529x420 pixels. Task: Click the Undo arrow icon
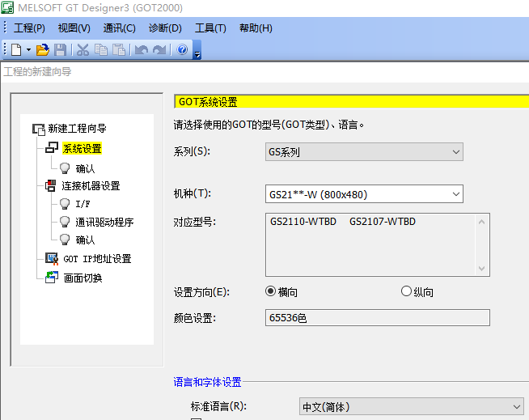(x=142, y=49)
